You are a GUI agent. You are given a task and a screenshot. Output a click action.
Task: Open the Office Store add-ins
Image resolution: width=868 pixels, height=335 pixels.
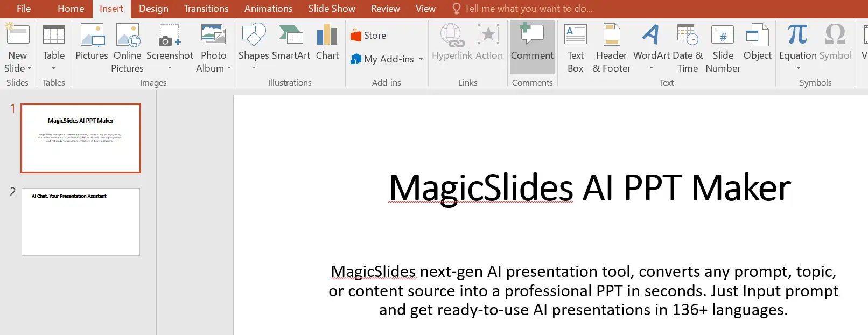368,36
